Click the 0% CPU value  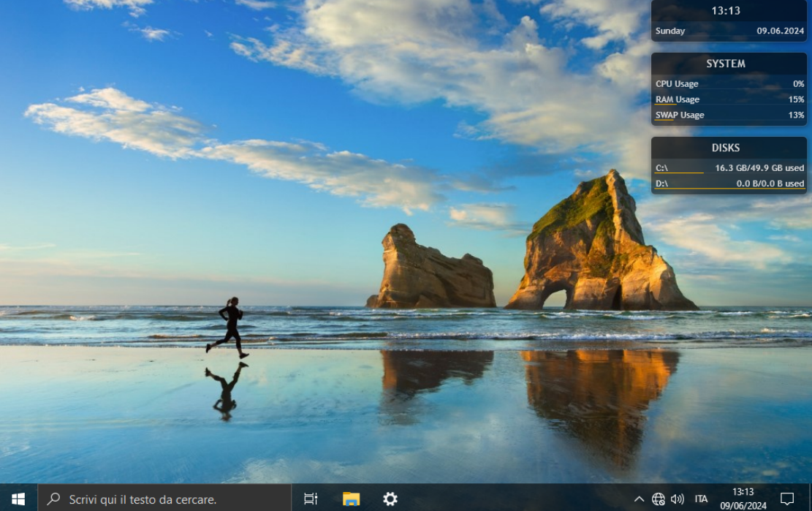[798, 83]
